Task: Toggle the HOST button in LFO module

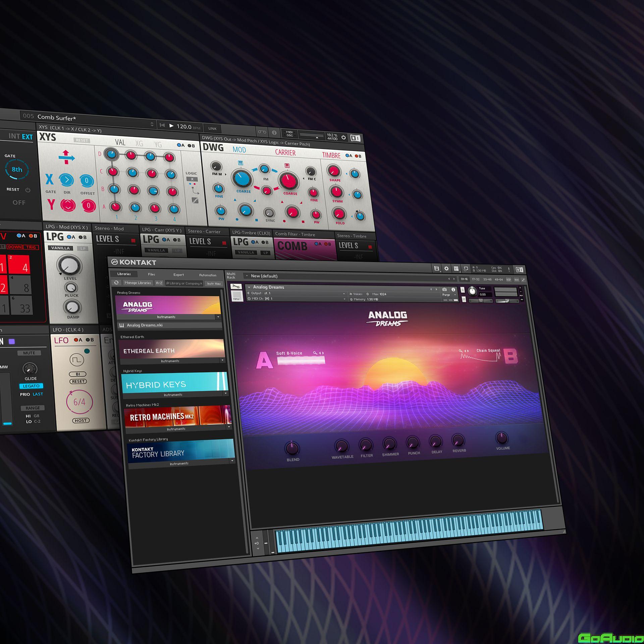Action: tap(80, 420)
